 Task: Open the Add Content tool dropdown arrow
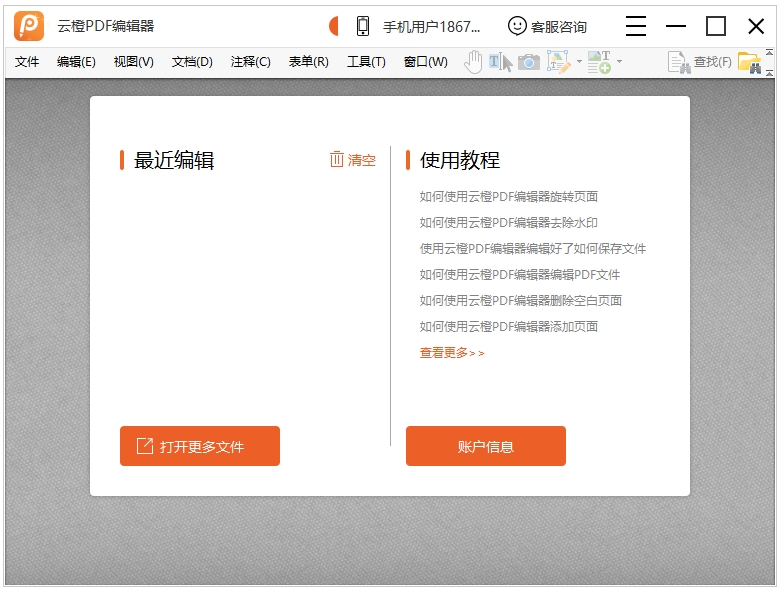[619, 62]
